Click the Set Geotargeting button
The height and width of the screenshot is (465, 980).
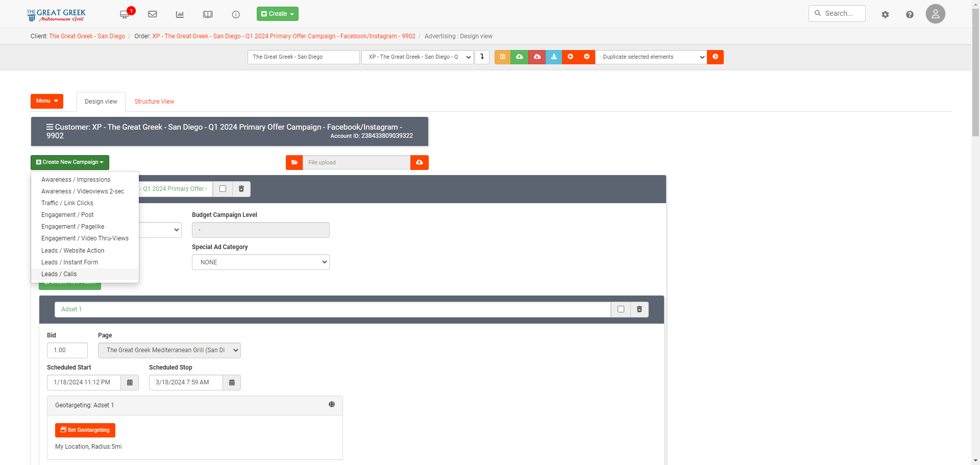pyautogui.click(x=85, y=430)
